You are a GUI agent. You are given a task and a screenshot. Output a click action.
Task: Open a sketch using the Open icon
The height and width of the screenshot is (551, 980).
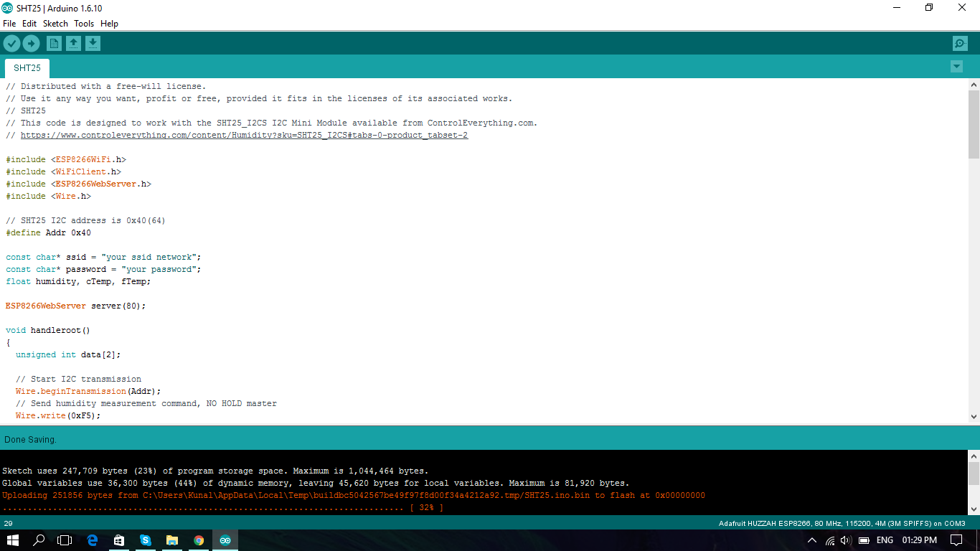(73, 44)
